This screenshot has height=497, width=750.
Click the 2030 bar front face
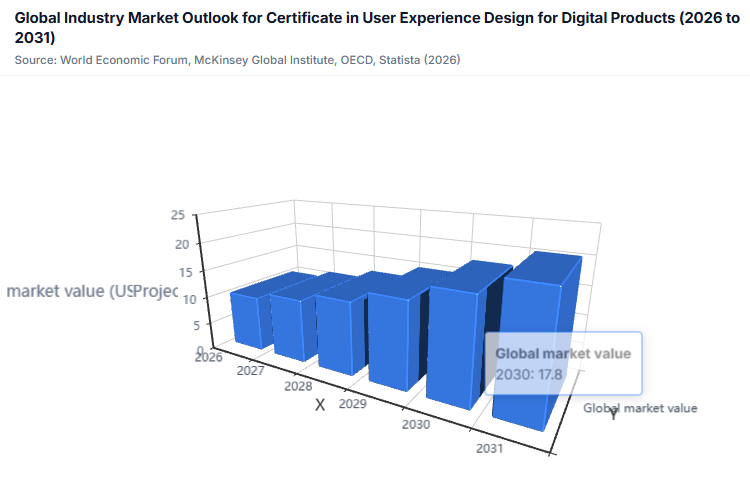tap(452, 348)
